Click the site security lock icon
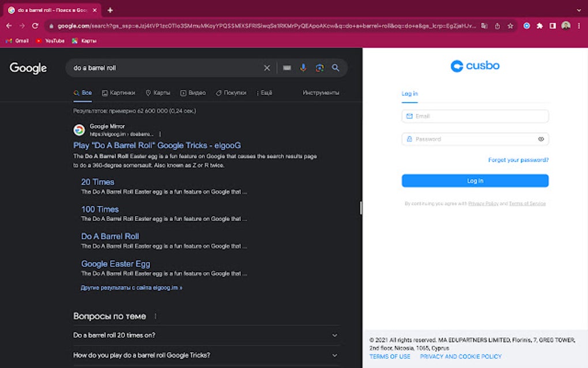Screen dimensions: 588x368 coord(53,26)
